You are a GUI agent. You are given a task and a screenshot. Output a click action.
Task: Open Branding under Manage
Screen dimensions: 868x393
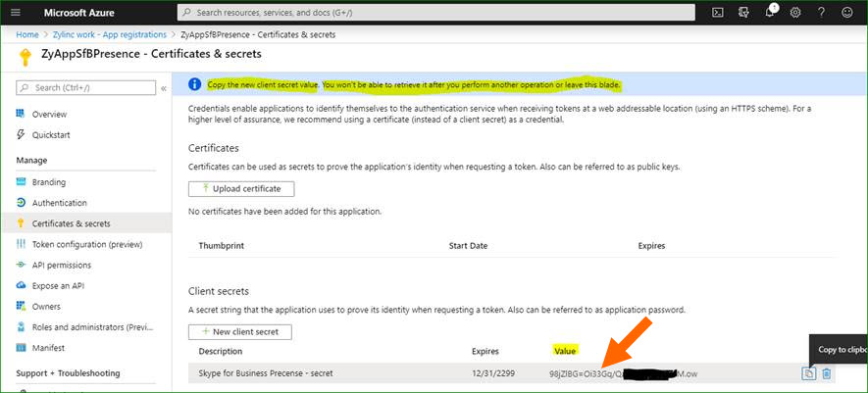tap(49, 182)
